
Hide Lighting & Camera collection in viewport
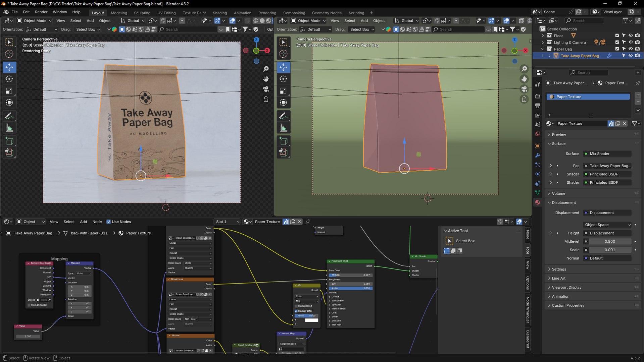click(631, 42)
